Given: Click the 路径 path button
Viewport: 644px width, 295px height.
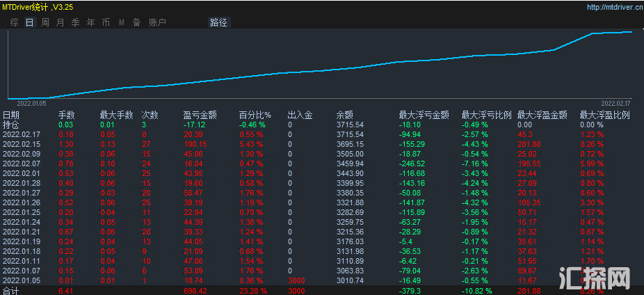Looking at the screenshot, I should point(218,22).
